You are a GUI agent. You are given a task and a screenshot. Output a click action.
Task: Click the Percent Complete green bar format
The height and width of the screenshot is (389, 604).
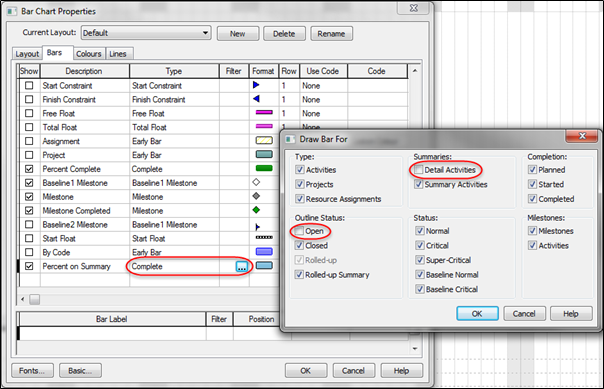(x=264, y=168)
